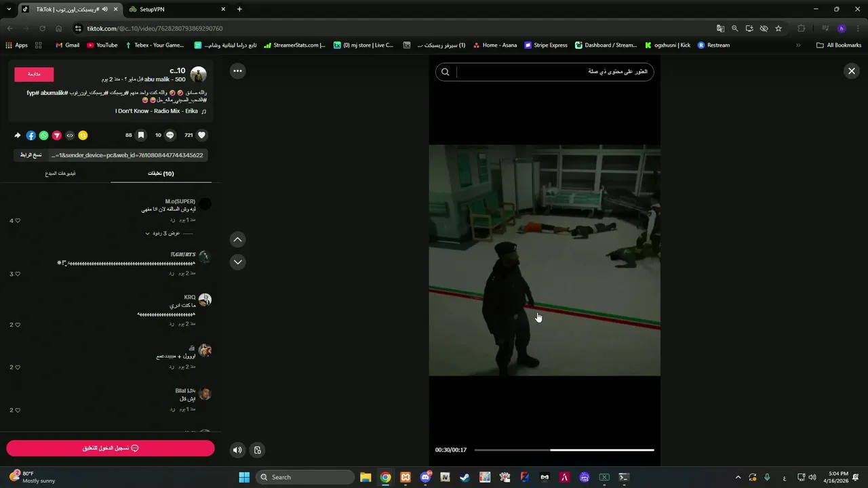Viewport: 868px width, 488px height.
Task: Open the Apps shortcut in bookmarks bar
Action: point(16,45)
